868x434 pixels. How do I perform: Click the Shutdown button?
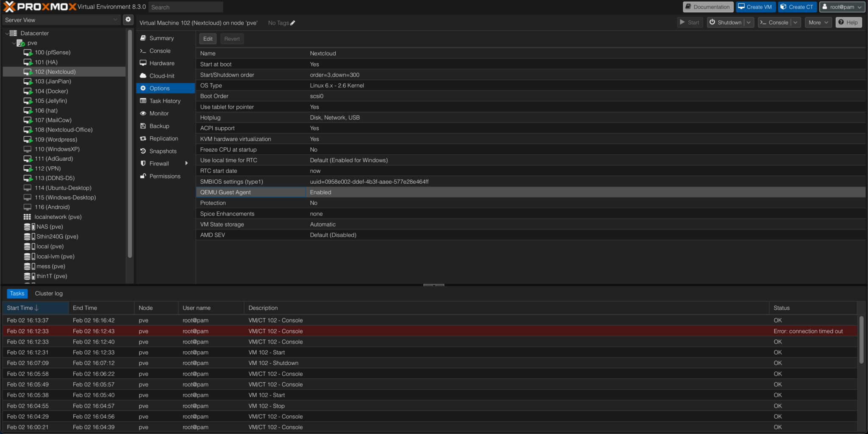(x=726, y=22)
